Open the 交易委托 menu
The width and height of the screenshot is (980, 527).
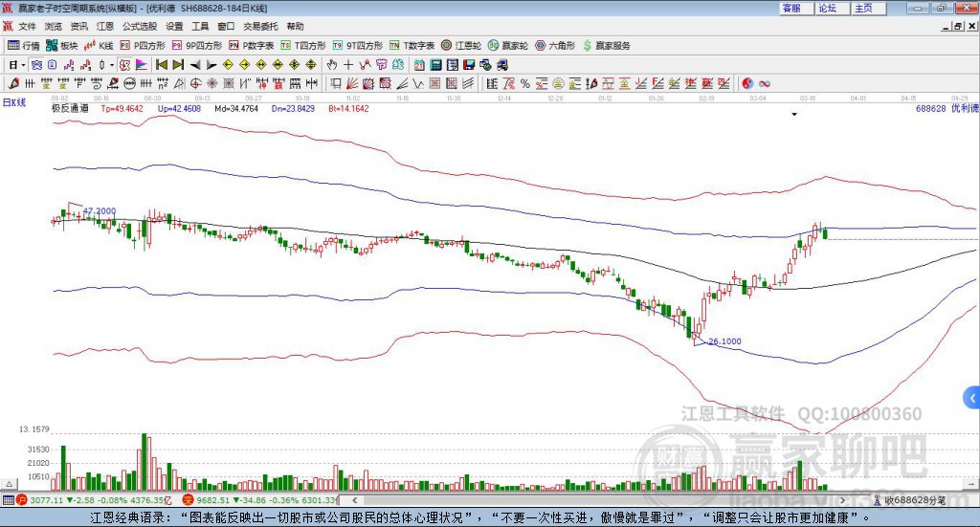260,26
